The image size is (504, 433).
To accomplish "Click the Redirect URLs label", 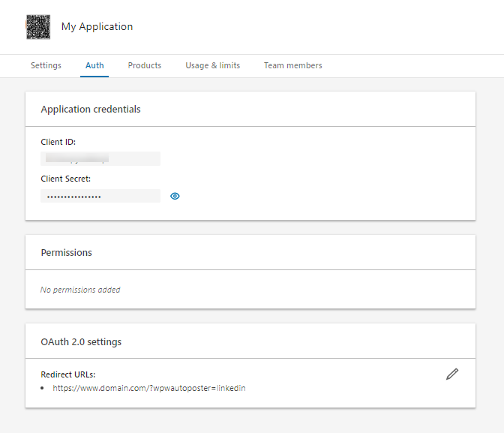I will [68, 374].
